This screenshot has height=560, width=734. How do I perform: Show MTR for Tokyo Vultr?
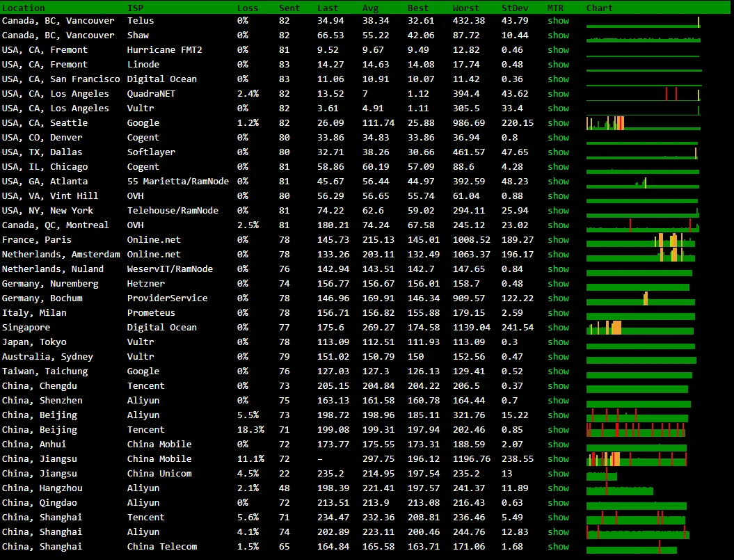[559, 342]
